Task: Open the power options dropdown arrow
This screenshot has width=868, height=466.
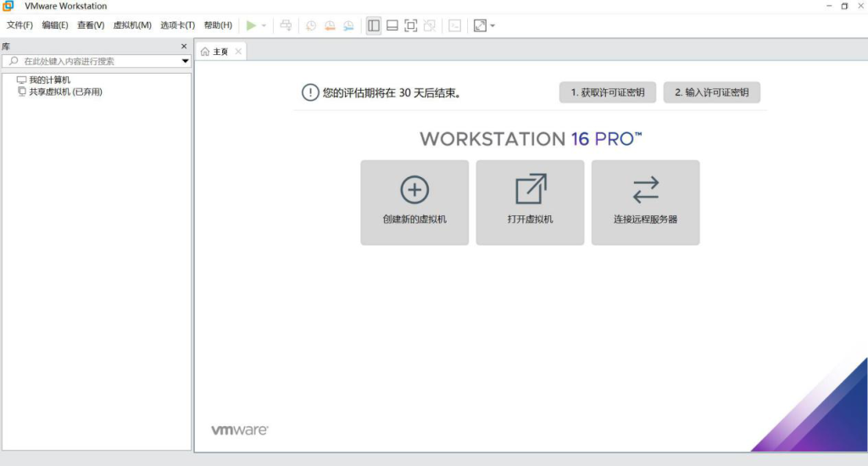Action: [264, 25]
